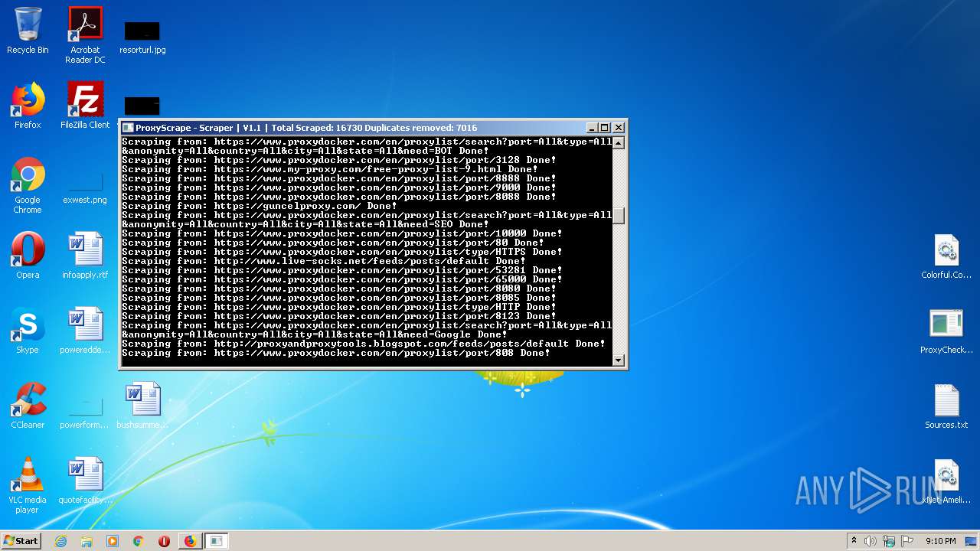This screenshot has height=551, width=980.
Task: Open Windows Explorer folder in taskbar
Action: [x=87, y=541]
